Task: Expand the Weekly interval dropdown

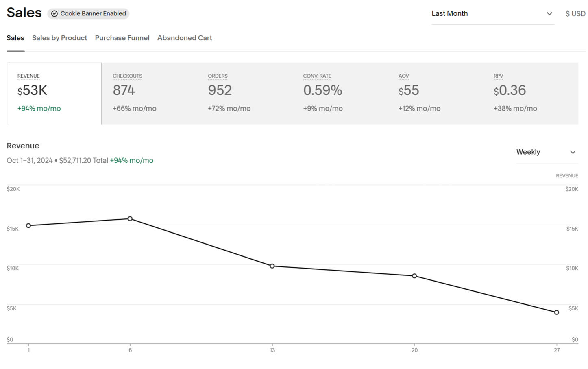Action: click(546, 152)
